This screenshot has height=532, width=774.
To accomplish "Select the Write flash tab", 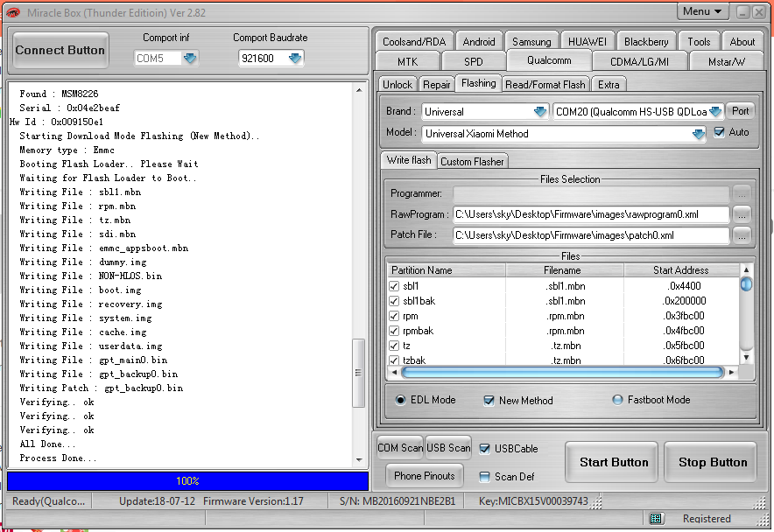I will (x=409, y=160).
